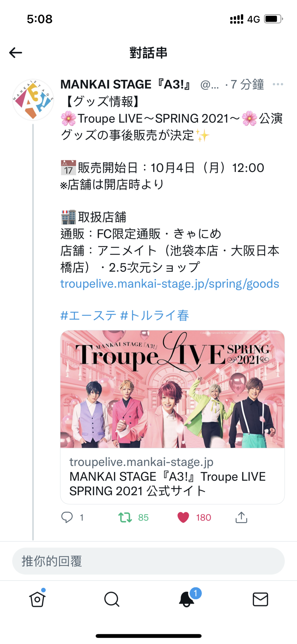Image resolution: width=297 pixels, height=644 pixels.
Task: Go to the Home tab
Action: (37, 599)
